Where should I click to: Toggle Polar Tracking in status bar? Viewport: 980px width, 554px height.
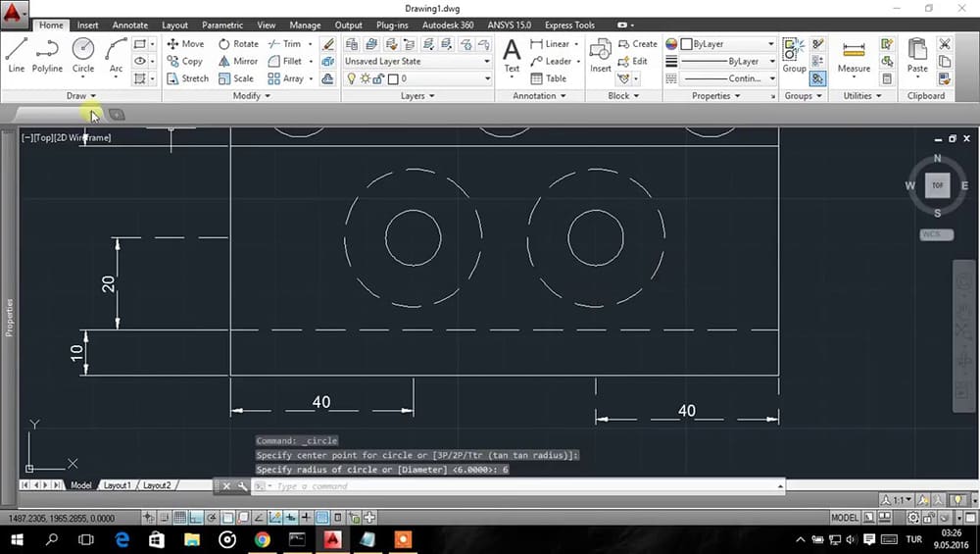(212, 517)
